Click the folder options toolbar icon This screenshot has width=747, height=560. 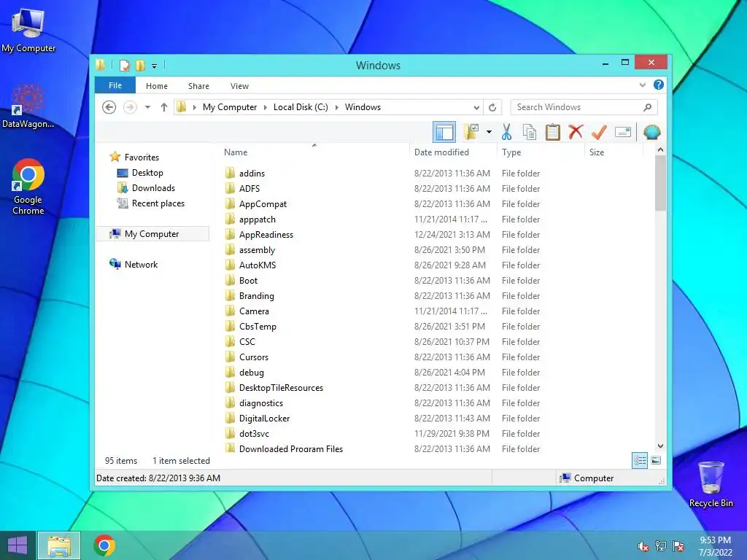(x=471, y=132)
